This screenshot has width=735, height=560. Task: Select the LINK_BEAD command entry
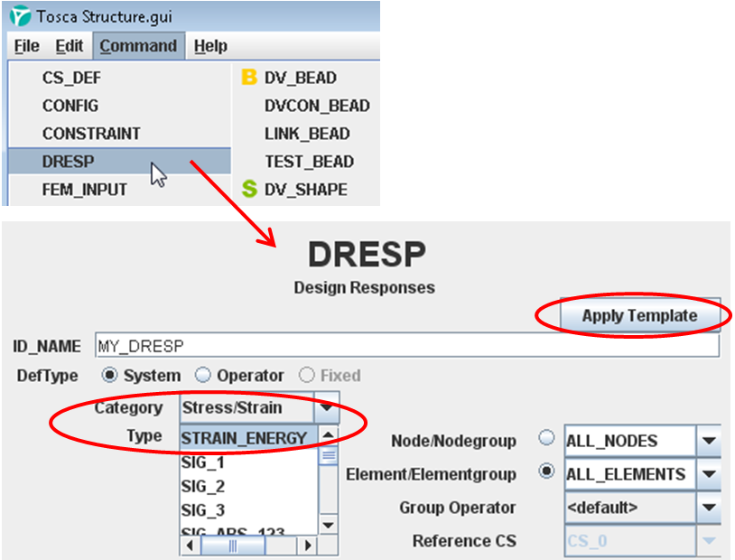307,134
